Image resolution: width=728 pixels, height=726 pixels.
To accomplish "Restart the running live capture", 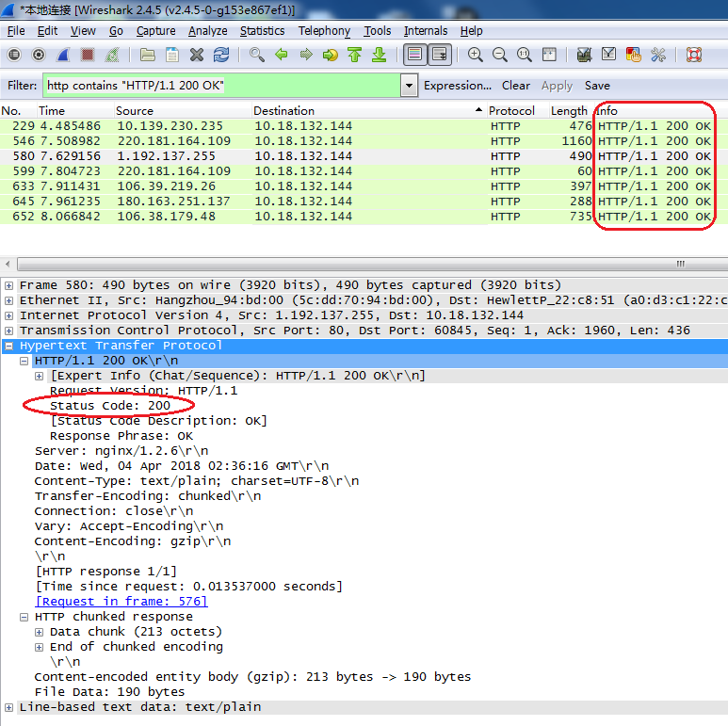I will pyautogui.click(x=112, y=55).
